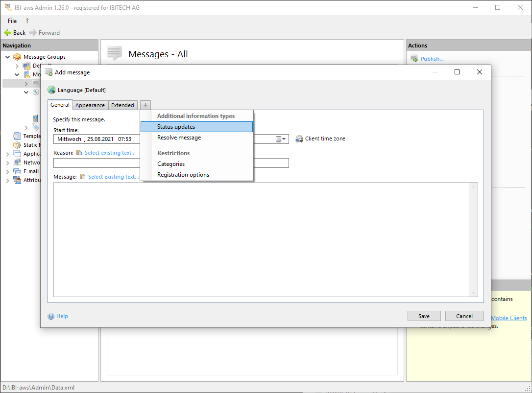Click Select existing text link beside Message
The height and width of the screenshot is (393, 532).
tap(113, 177)
